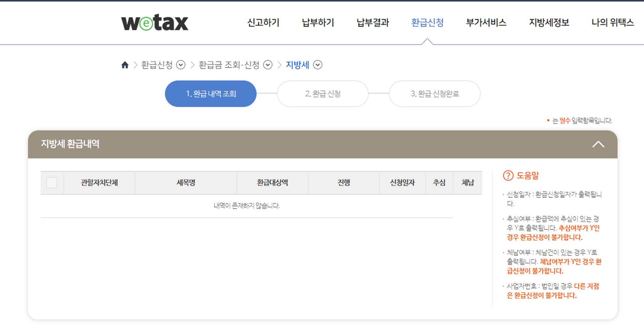Click the home icon in the breadcrumb
Image resolution: width=644 pixels, height=327 pixels.
(x=125, y=65)
